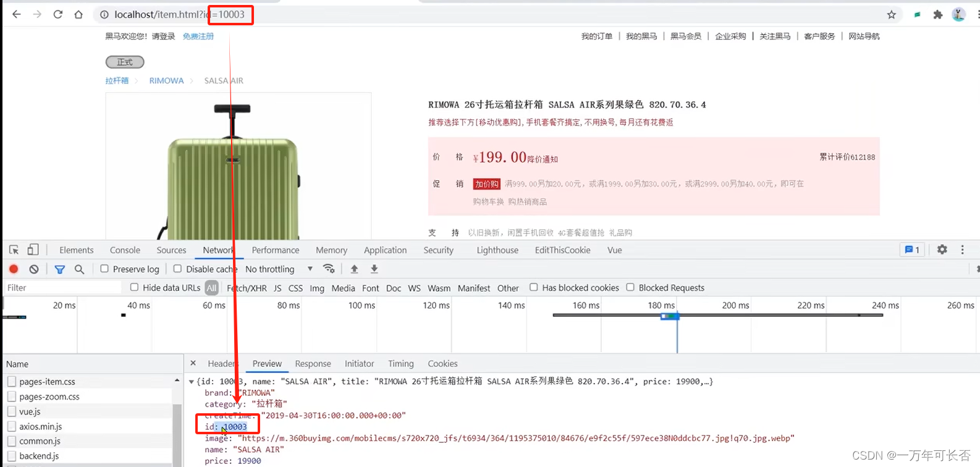
Task: Stop recording network log red button
Action: [14, 269]
